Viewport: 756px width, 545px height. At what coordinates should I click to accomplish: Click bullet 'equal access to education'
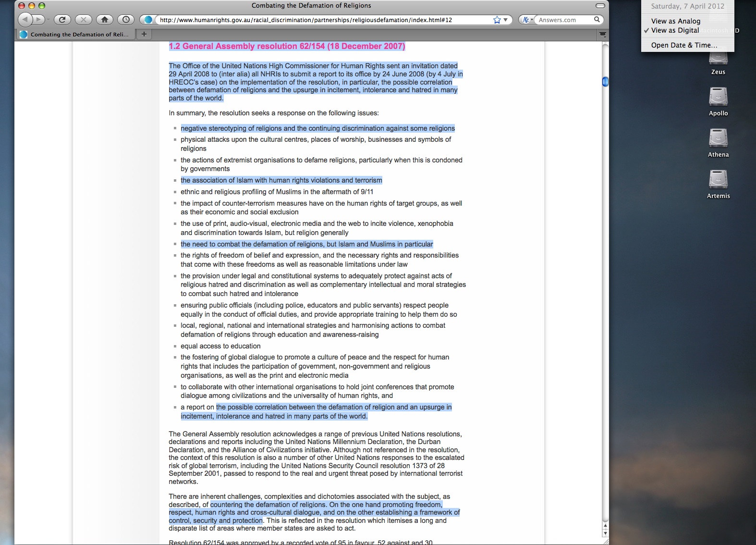point(220,346)
